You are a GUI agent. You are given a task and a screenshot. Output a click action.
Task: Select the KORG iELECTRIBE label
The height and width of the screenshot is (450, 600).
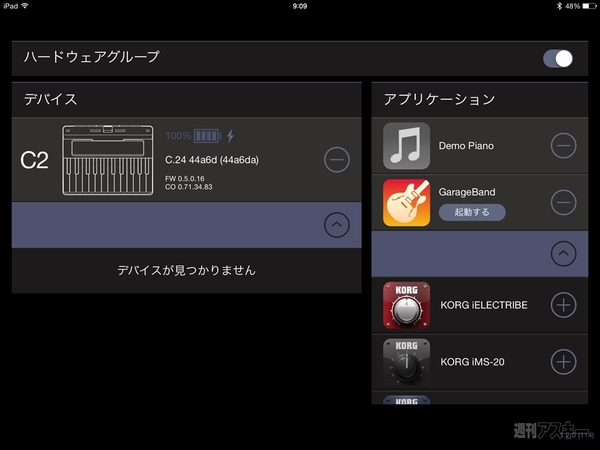[484, 305]
